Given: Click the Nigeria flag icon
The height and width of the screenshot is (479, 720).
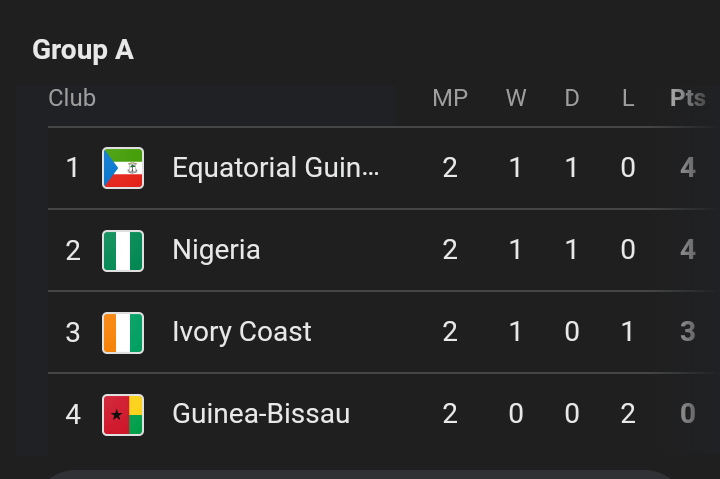Looking at the screenshot, I should (123, 250).
